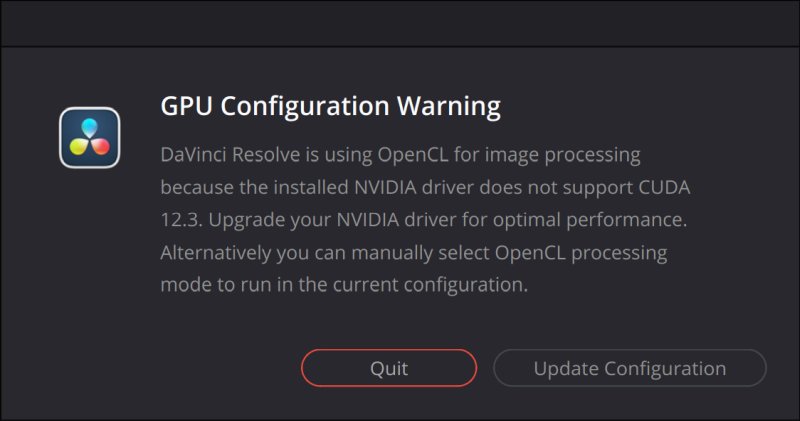This screenshot has width=800, height=421.
Task: Click the DaVinci Resolve logo icon
Action: click(90, 137)
